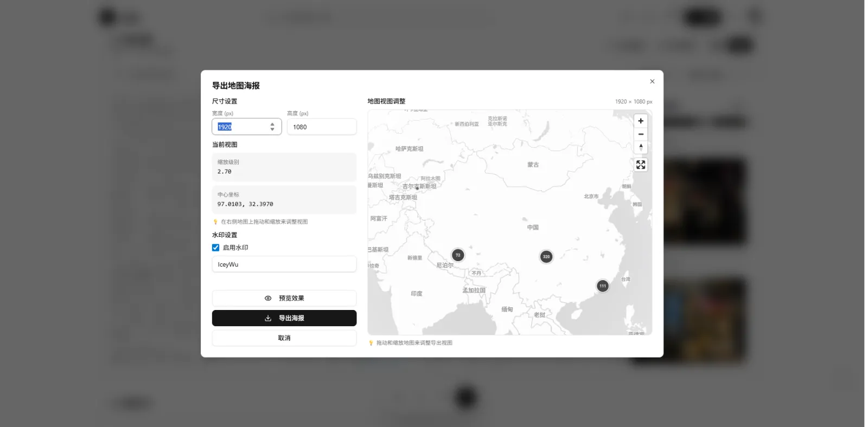Close the export poster dialog
This screenshot has height=427, width=868.
tap(652, 81)
